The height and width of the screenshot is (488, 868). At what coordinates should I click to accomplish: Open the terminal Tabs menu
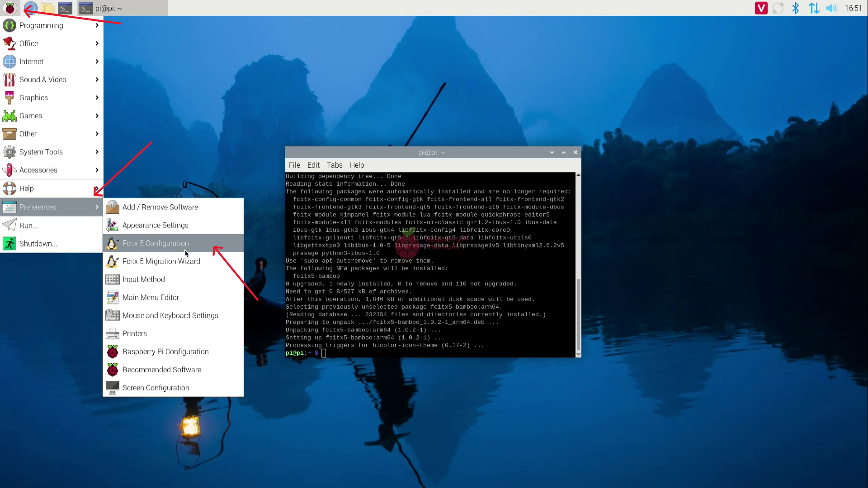point(335,165)
